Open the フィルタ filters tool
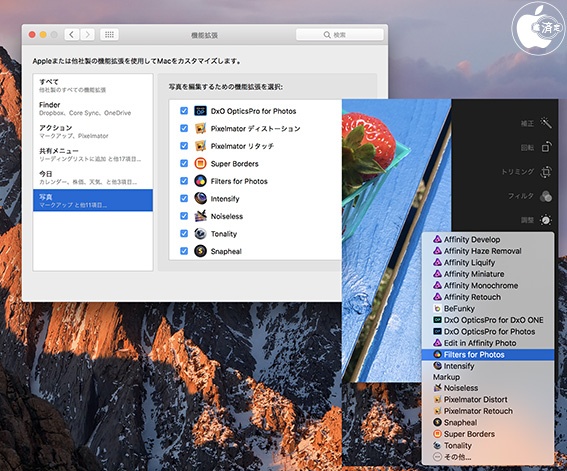This screenshot has width=567, height=471. click(546, 196)
